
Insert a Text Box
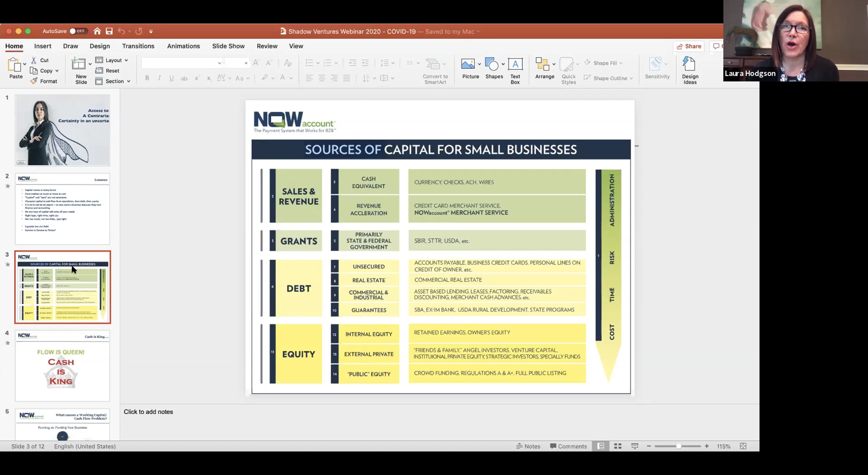[515, 71]
